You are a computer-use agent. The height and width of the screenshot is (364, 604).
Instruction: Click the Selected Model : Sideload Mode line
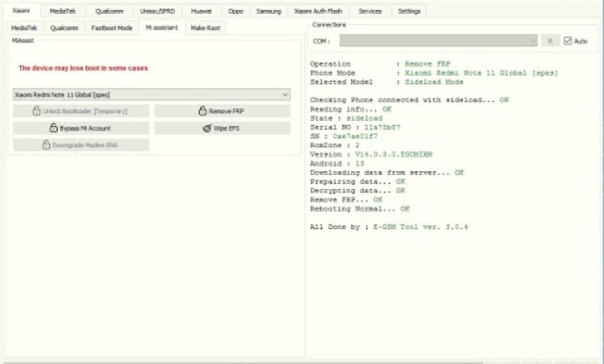pos(386,82)
